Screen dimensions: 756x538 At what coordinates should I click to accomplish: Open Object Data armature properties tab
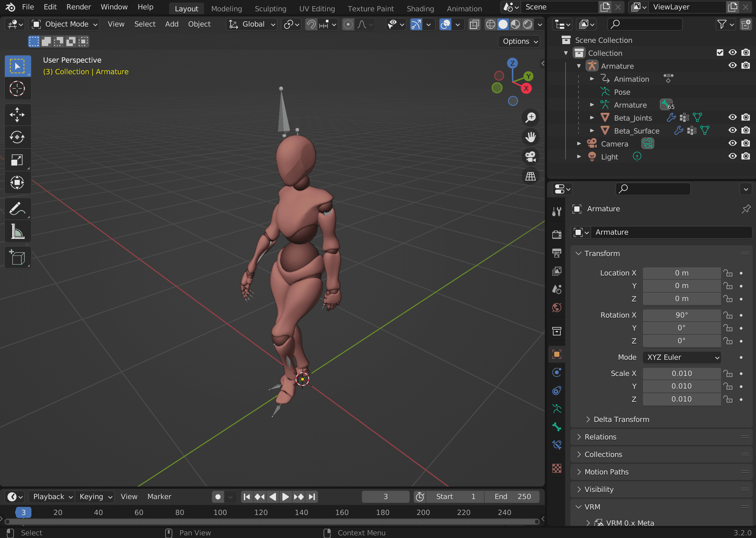coord(557,408)
